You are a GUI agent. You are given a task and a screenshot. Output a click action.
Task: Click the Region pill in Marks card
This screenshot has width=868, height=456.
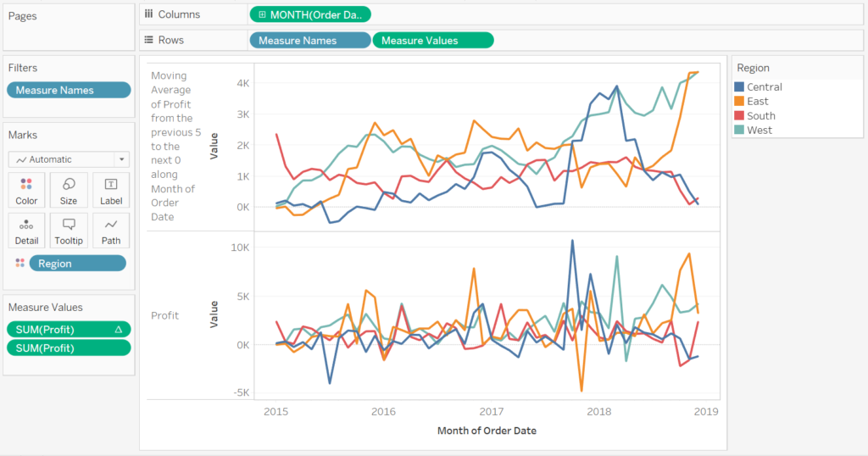[x=77, y=264]
